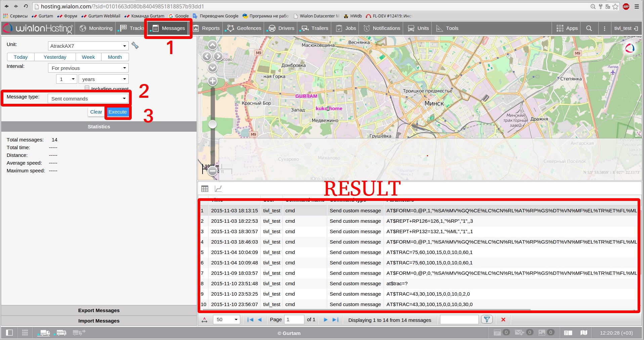Viewport: 644px width, 340px height.
Task: Select the Yesterday interval button
Action: pyautogui.click(x=55, y=57)
